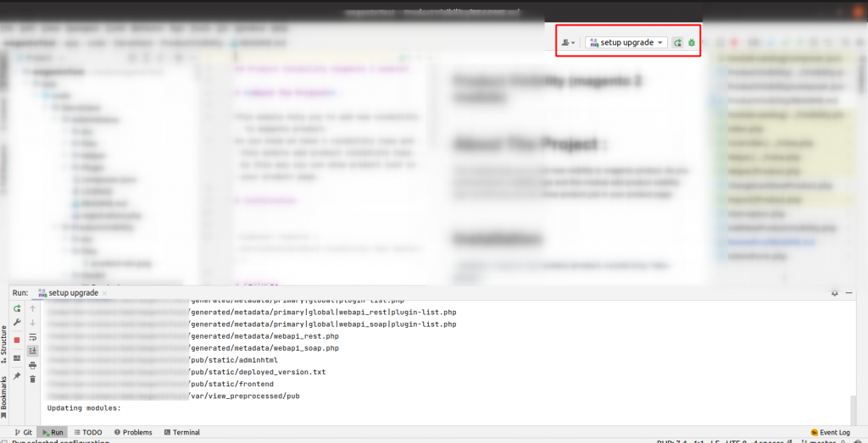Pin the Run tab with the pin icon
Screen dimensions: 868x443
click(17, 375)
